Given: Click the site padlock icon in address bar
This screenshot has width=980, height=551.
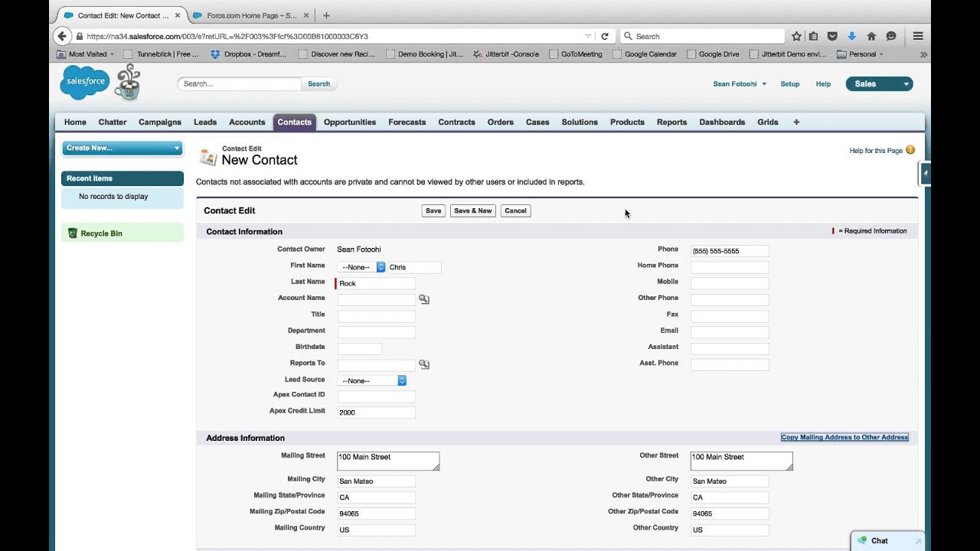Looking at the screenshot, I should pos(79,36).
